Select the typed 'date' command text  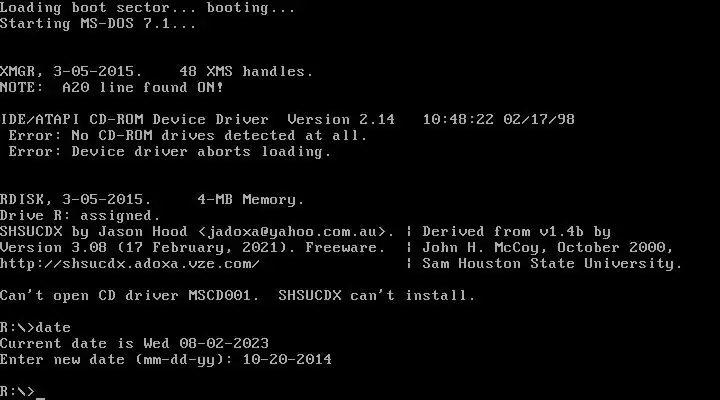pyautogui.click(x=53, y=327)
